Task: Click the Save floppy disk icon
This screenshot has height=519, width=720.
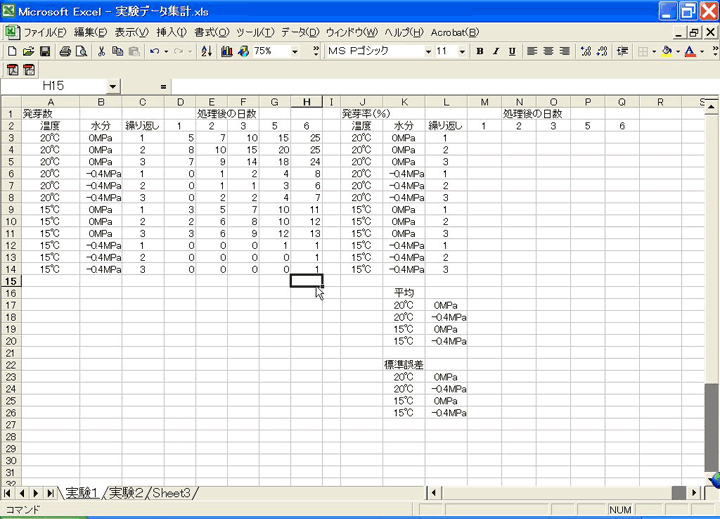Action: [45, 51]
